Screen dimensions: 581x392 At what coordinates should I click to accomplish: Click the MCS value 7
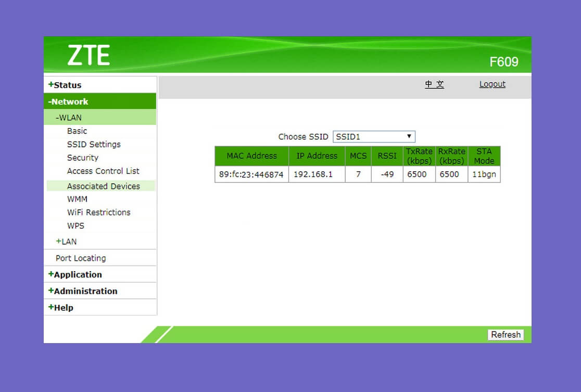(358, 174)
